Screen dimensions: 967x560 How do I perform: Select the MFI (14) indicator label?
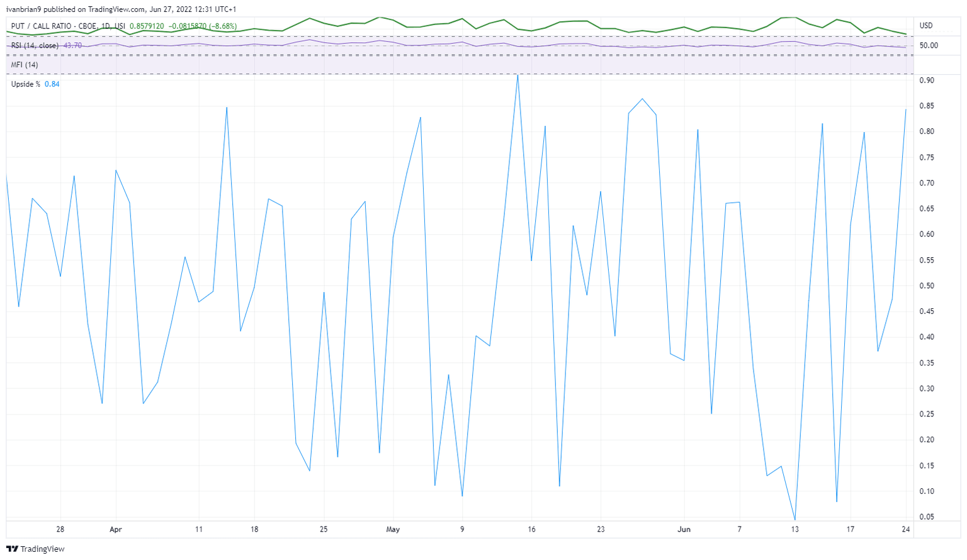(25, 65)
